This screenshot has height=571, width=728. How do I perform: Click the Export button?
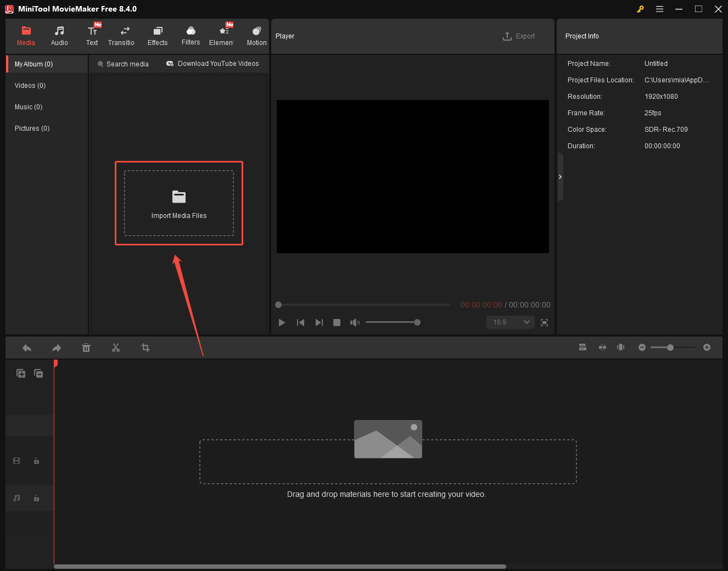(x=519, y=36)
